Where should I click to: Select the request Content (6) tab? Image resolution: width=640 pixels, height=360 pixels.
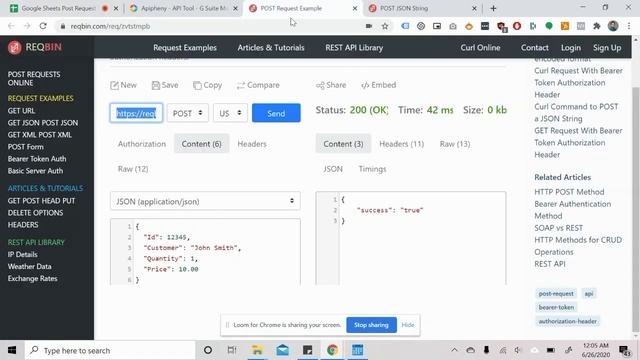click(x=201, y=144)
